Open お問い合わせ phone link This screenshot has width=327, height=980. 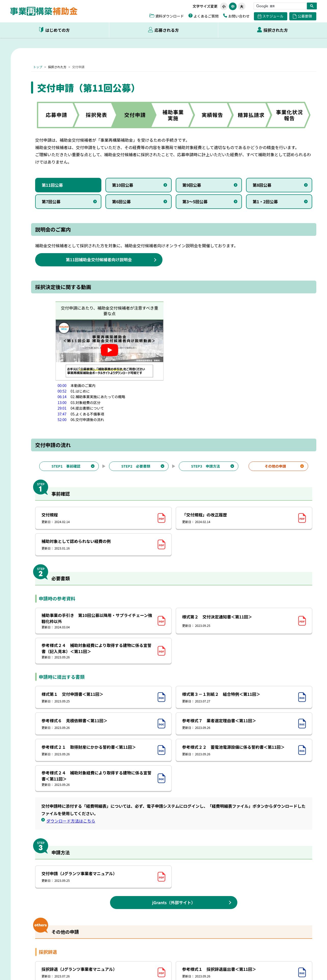tap(236, 16)
